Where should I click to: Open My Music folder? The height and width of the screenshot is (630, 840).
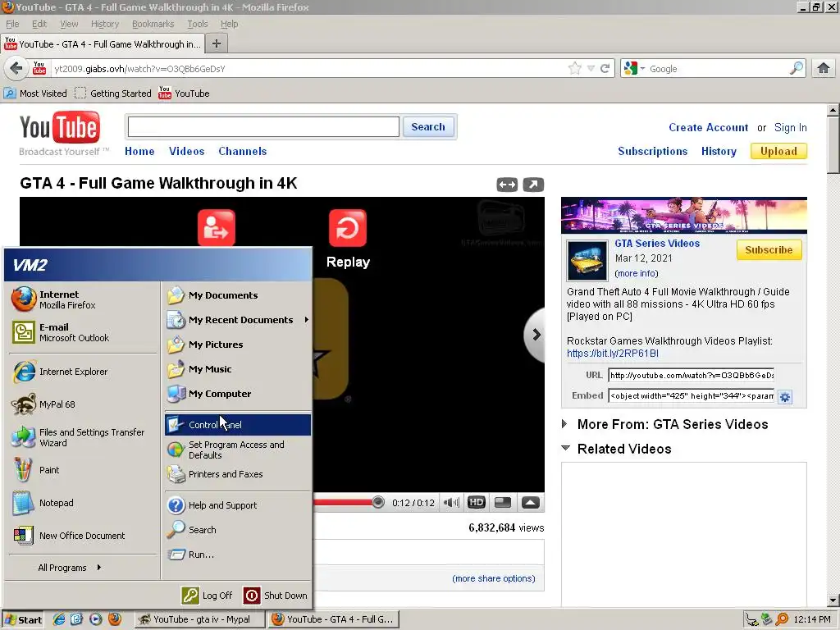coord(237,369)
